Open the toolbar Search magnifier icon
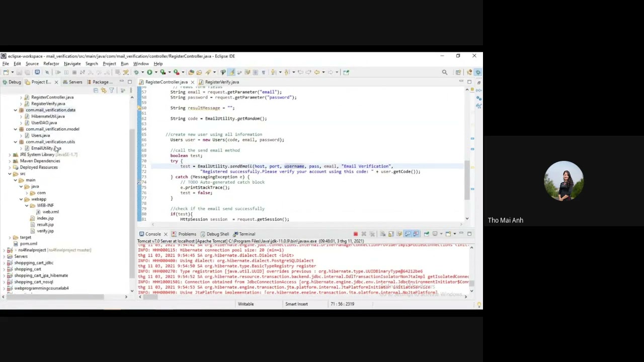 click(x=444, y=72)
